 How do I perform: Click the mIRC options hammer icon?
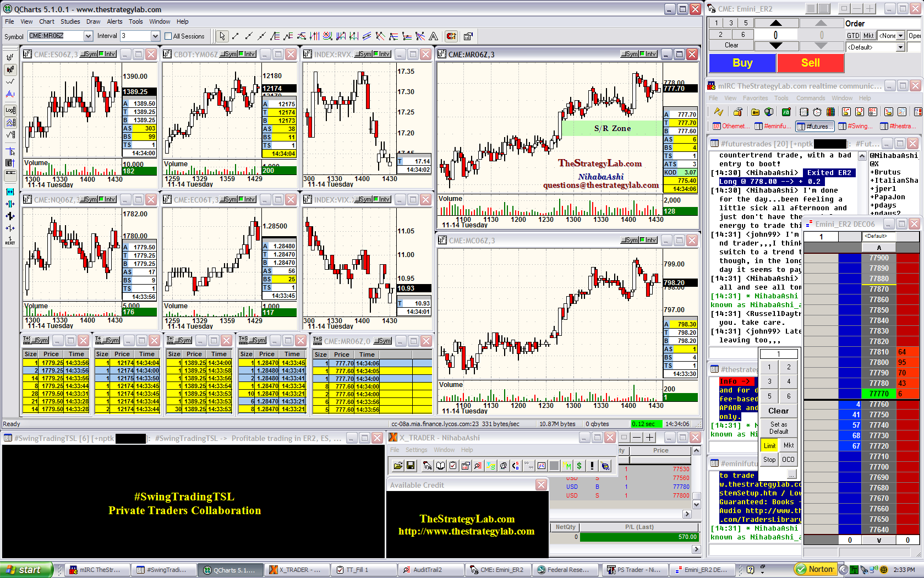pos(737,112)
